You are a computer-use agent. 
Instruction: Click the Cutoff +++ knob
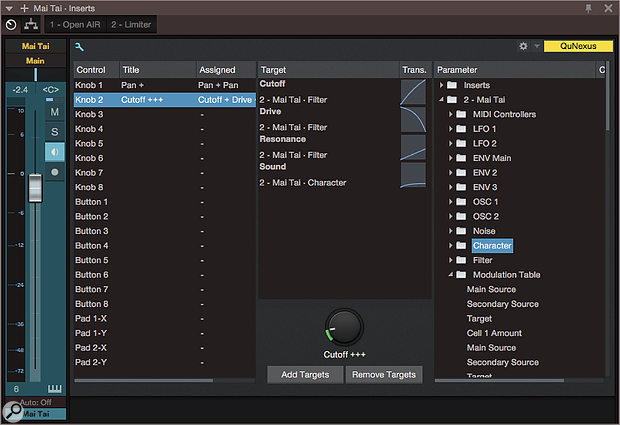(x=344, y=327)
